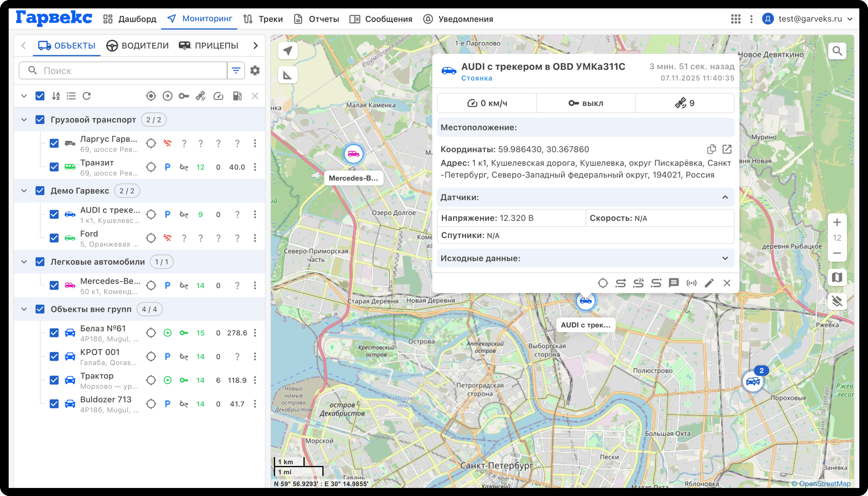Image resolution: width=868 pixels, height=496 pixels.
Task: Click the map navigation arrow button
Action: [288, 51]
